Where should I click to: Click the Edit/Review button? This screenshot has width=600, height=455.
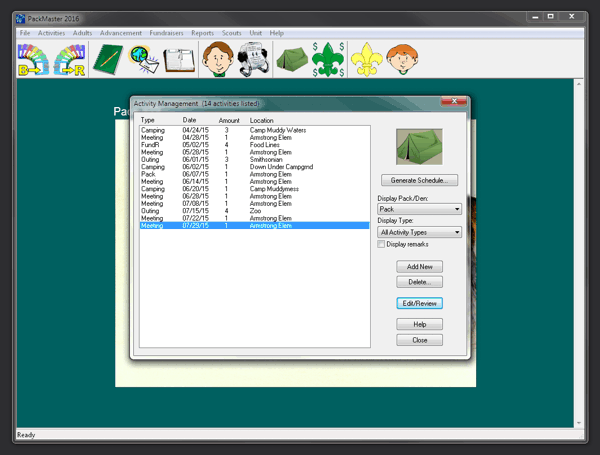(x=419, y=303)
